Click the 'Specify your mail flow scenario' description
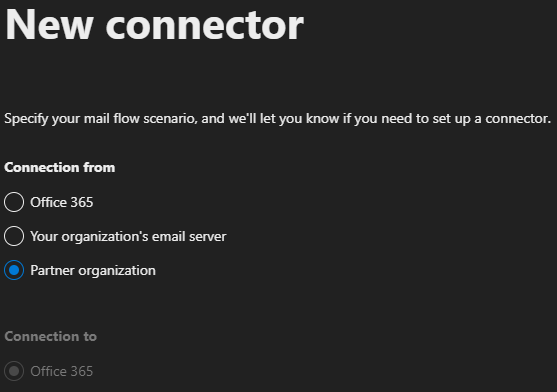The image size is (557, 392). click(x=277, y=119)
